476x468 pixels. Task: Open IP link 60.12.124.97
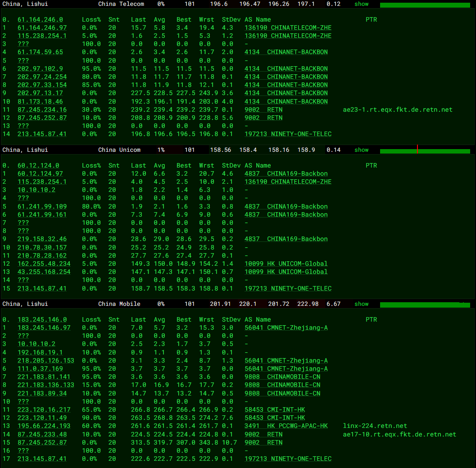[40, 174]
